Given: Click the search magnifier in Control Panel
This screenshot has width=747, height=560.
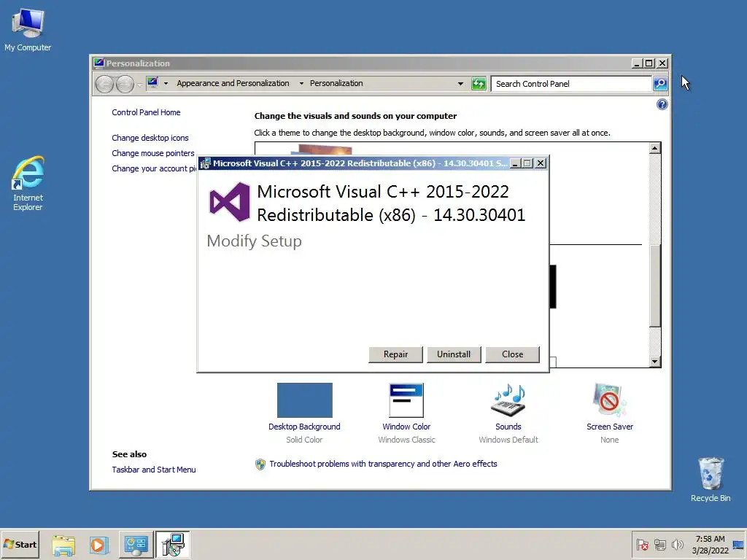Looking at the screenshot, I should (659, 84).
